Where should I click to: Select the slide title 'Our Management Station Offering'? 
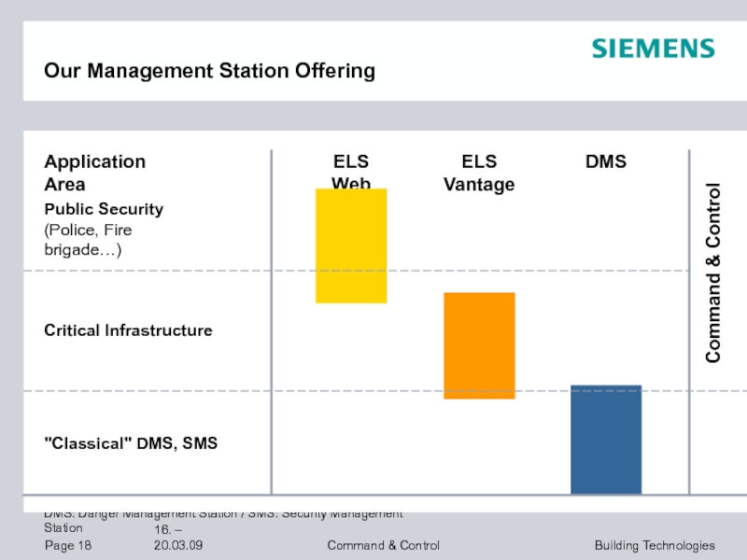pyautogui.click(x=209, y=71)
